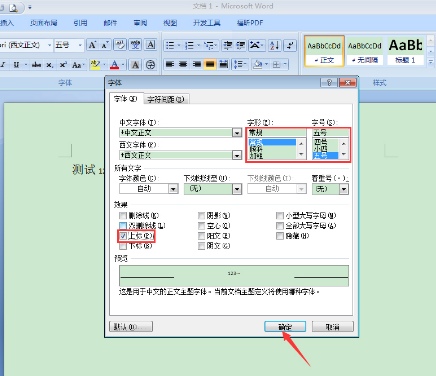Check the 双删除线 double strikethrough checkbox
436x376 pixels.
coord(123,226)
